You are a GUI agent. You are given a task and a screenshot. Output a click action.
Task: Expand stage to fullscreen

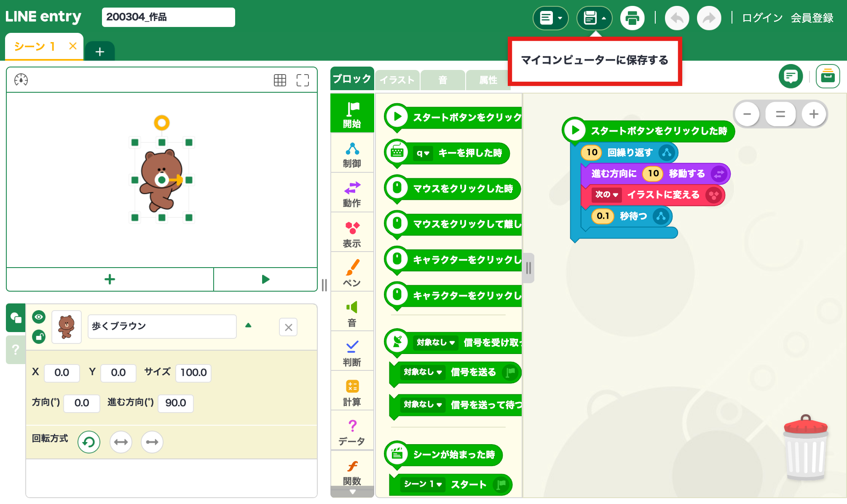(x=303, y=80)
